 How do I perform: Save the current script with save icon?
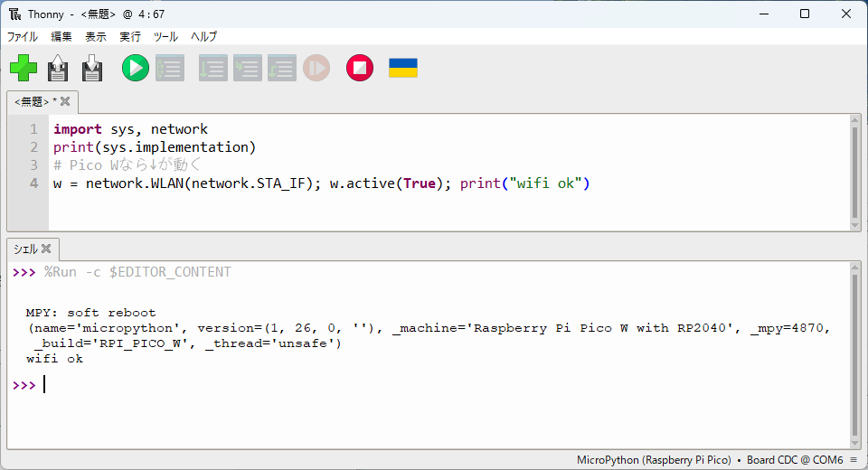tap(92, 68)
